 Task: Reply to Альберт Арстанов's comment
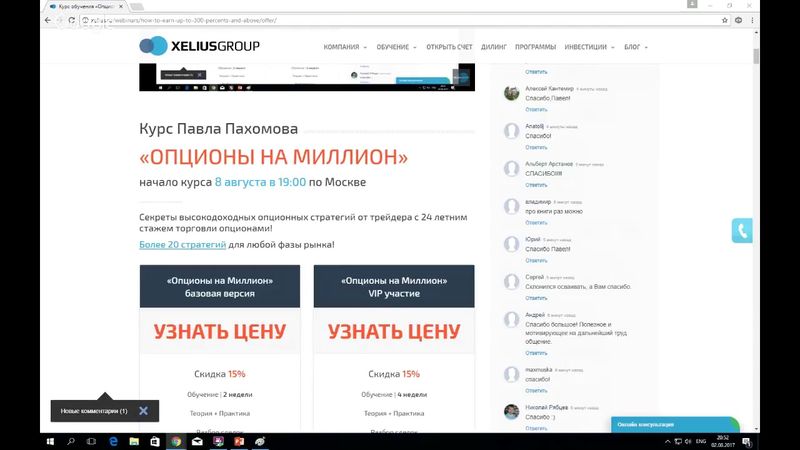(x=536, y=185)
